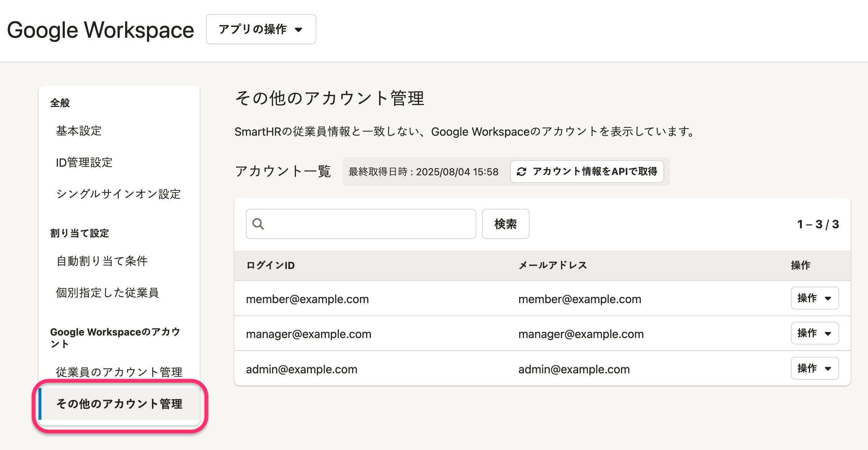Open 操作 dropdown for member@example.com

(815, 298)
